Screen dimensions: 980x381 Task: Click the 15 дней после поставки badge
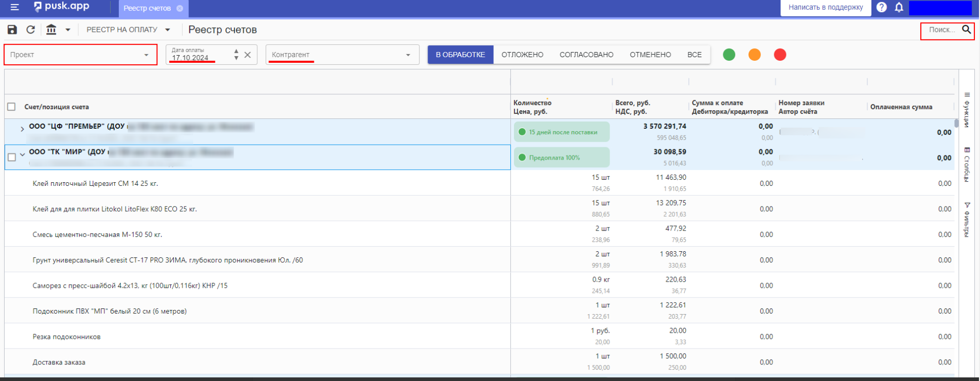point(562,132)
